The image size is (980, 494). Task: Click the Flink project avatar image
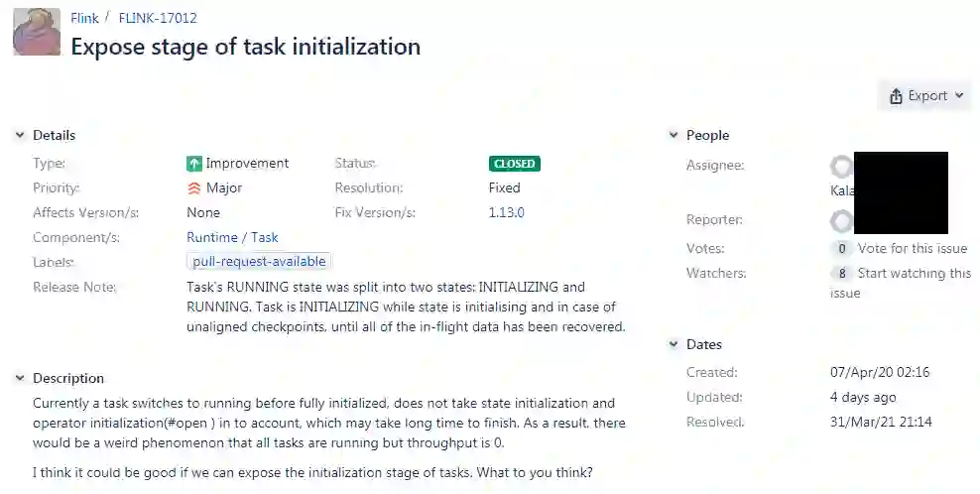coord(37,31)
